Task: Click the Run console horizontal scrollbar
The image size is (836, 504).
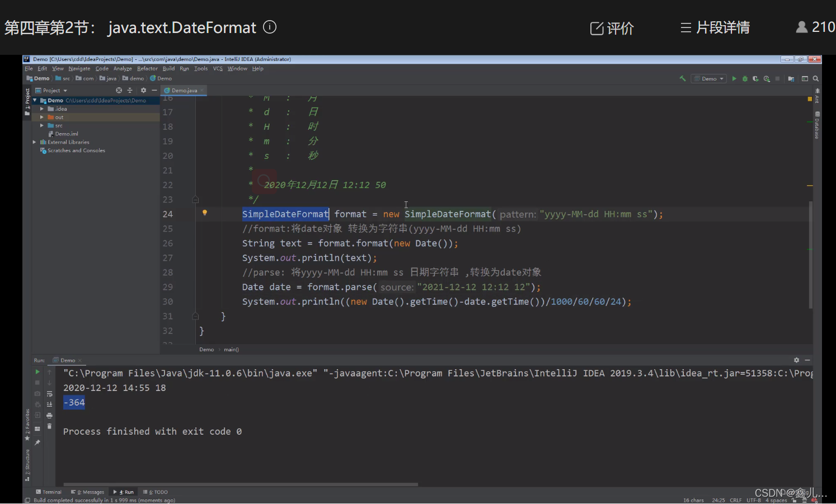Action: click(x=241, y=484)
